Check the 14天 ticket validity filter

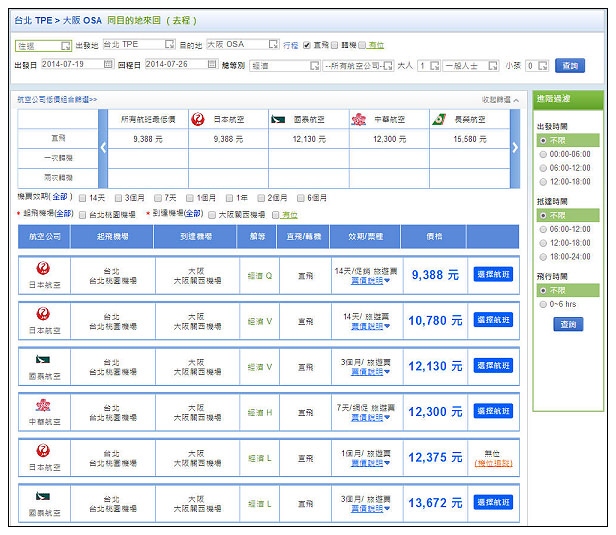pos(84,198)
